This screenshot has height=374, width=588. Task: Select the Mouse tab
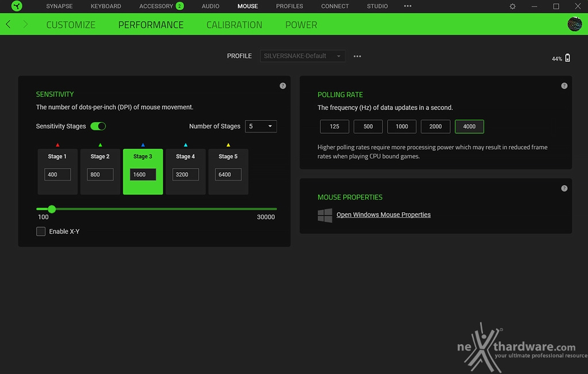point(247,6)
